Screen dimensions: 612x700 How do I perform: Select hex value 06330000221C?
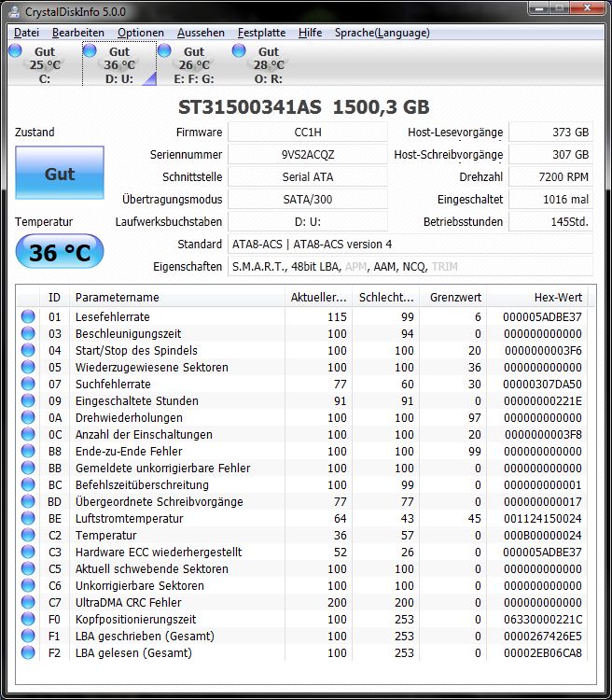pos(542,619)
